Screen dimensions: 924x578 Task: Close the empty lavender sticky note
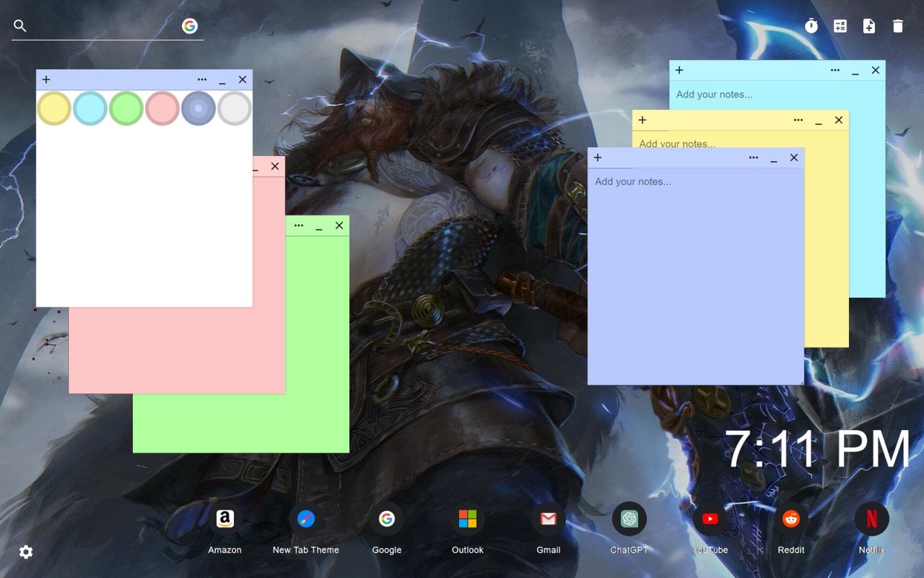(794, 158)
